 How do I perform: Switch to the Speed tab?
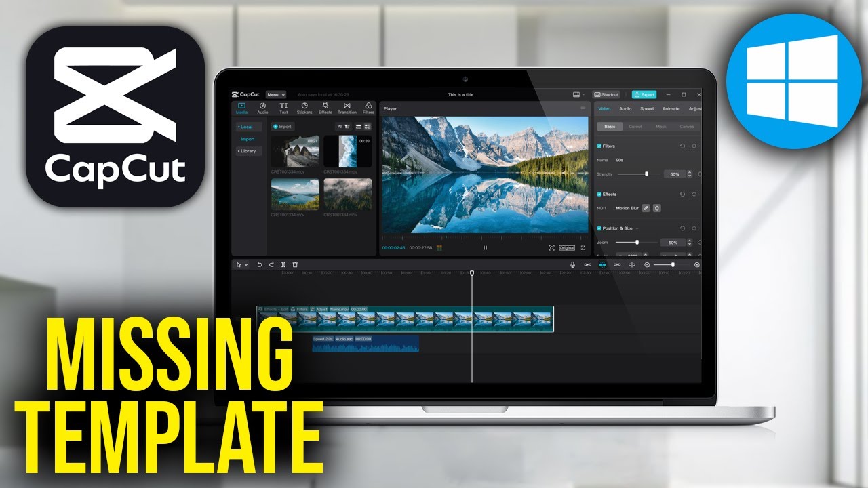click(x=647, y=108)
